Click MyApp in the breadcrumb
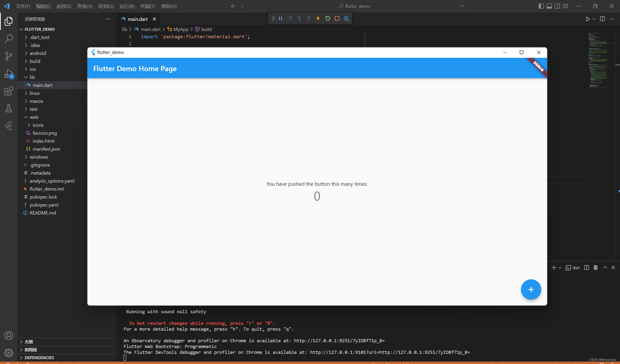 181,29
